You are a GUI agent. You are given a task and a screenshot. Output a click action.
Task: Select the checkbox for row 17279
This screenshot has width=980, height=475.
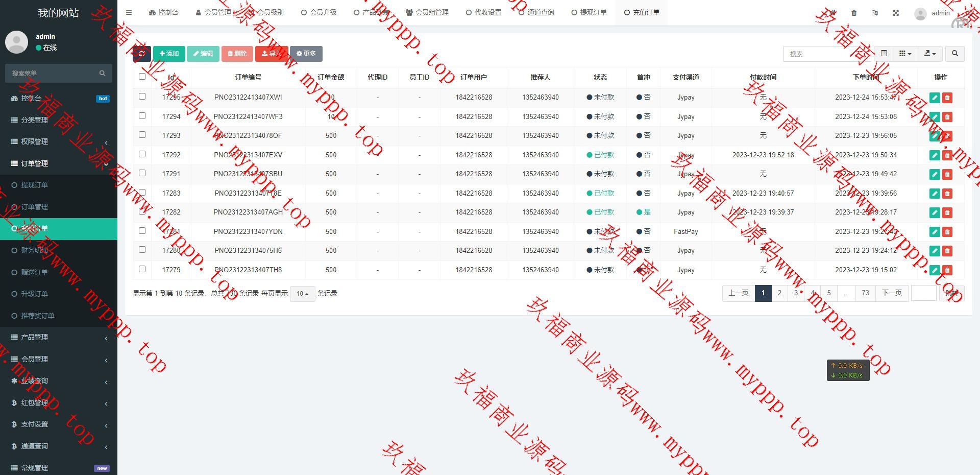click(142, 269)
